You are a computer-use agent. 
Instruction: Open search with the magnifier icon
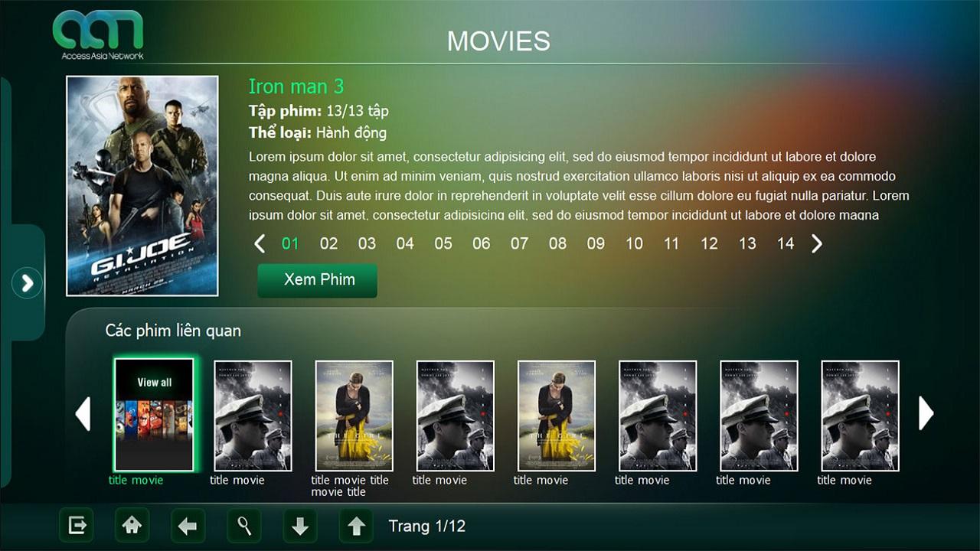244,526
